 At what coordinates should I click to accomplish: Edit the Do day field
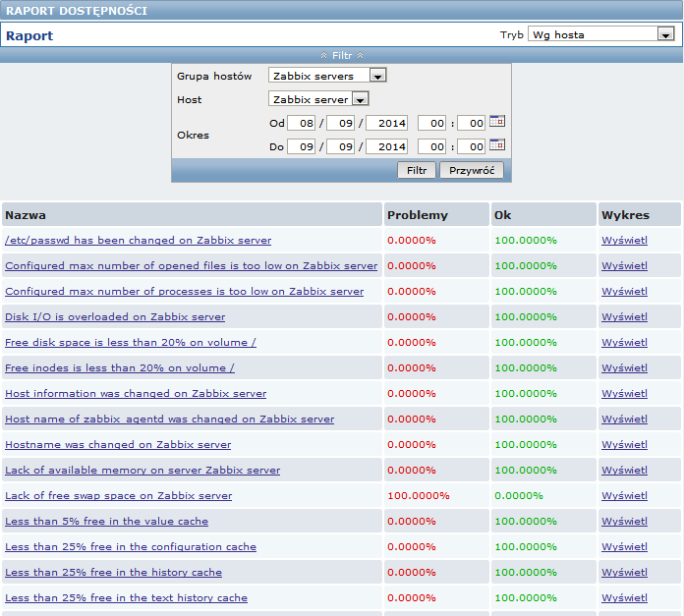pos(301,147)
